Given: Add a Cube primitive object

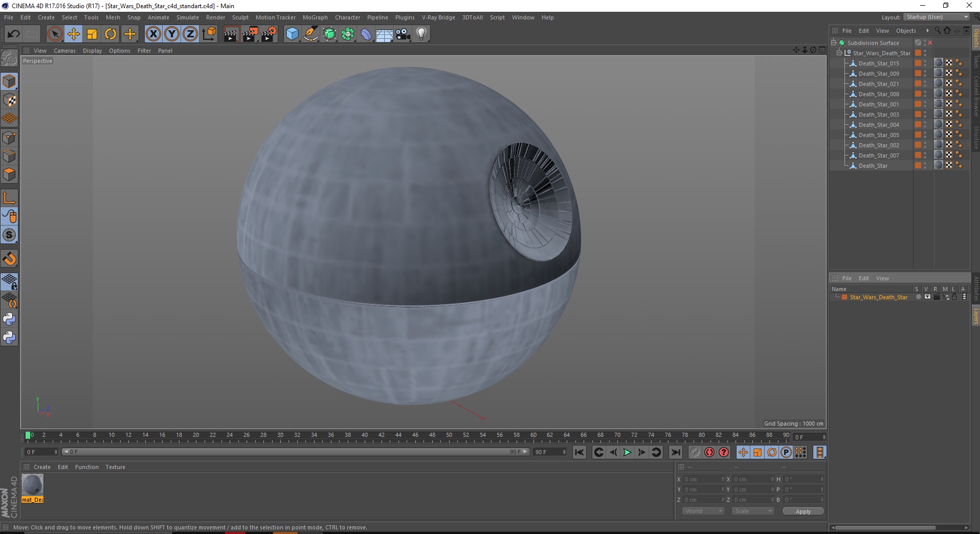Looking at the screenshot, I should point(292,34).
